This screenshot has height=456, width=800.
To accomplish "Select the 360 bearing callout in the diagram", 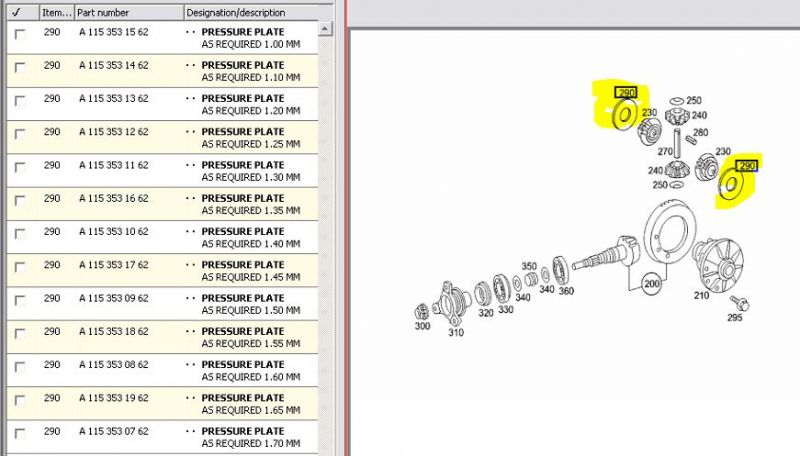I will 566,291.
